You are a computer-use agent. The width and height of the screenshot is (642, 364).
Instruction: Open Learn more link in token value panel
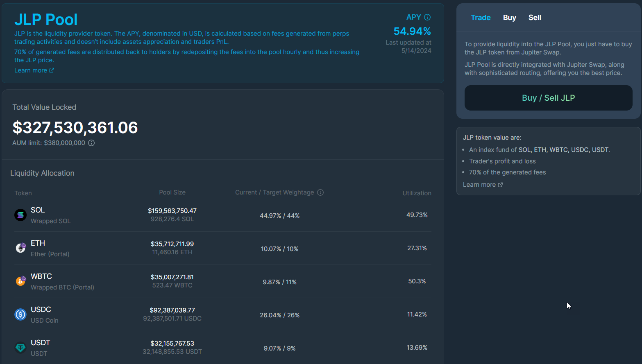click(483, 185)
